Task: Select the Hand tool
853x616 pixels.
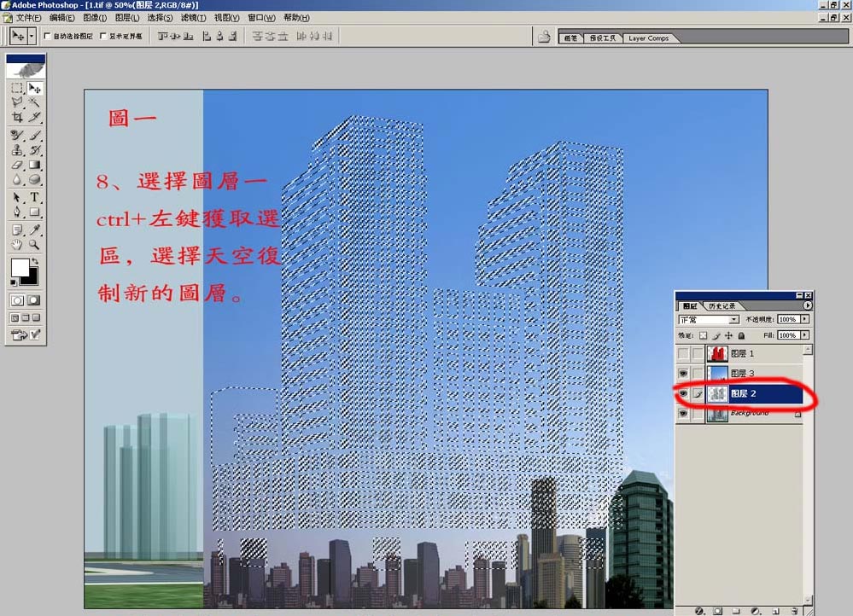Action: point(17,245)
